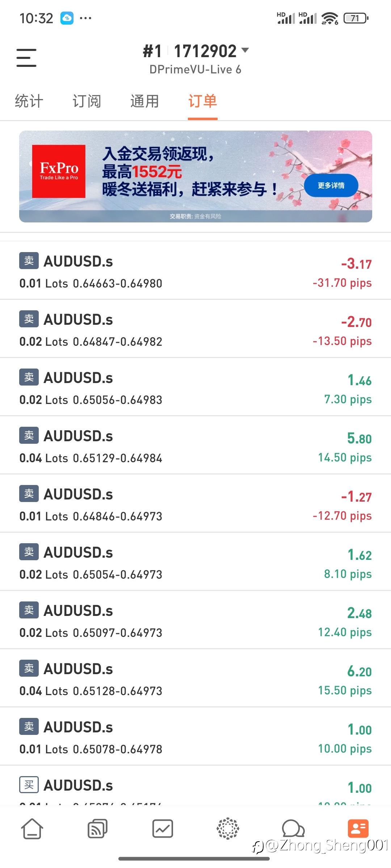Switch to the 订阅 tab
Screen dimensions: 391x868
click(x=87, y=101)
